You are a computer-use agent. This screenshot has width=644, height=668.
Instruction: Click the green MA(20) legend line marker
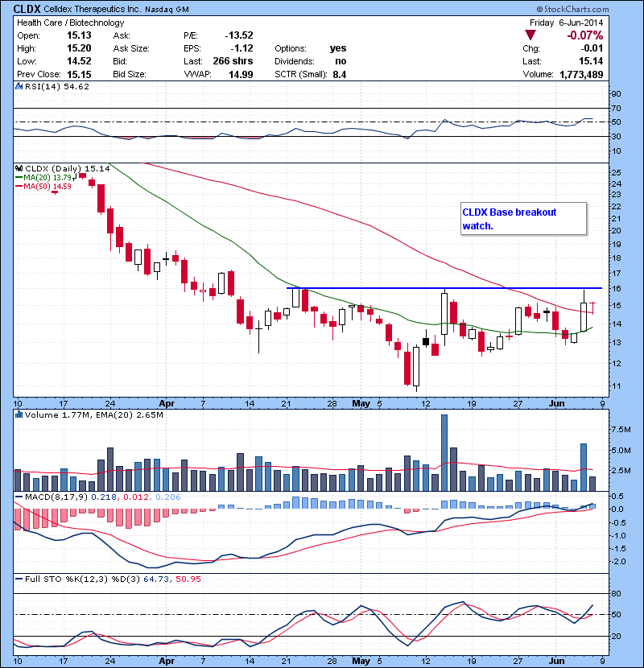[x=19, y=178]
